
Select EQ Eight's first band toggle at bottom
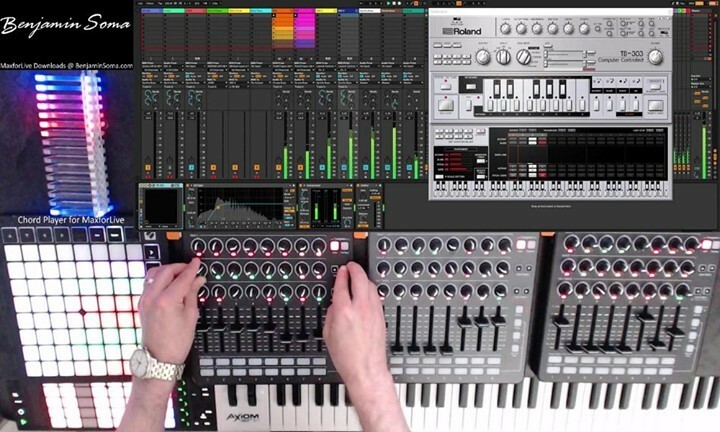point(201,227)
